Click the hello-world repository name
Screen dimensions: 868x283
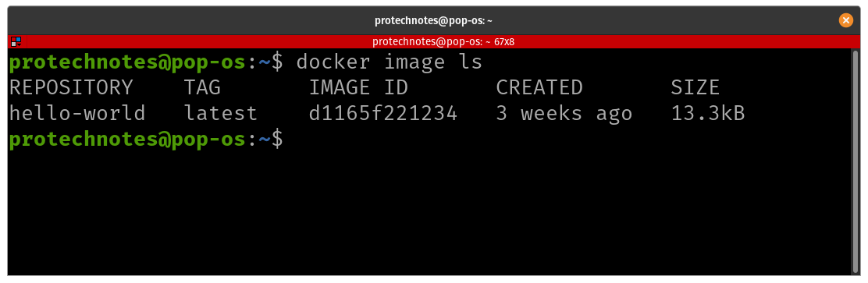[x=77, y=113]
